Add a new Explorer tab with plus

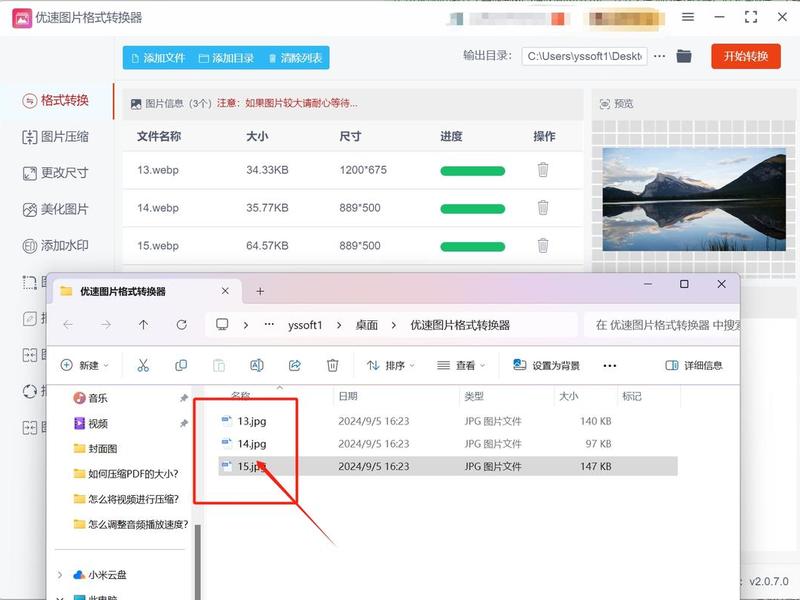[260, 291]
